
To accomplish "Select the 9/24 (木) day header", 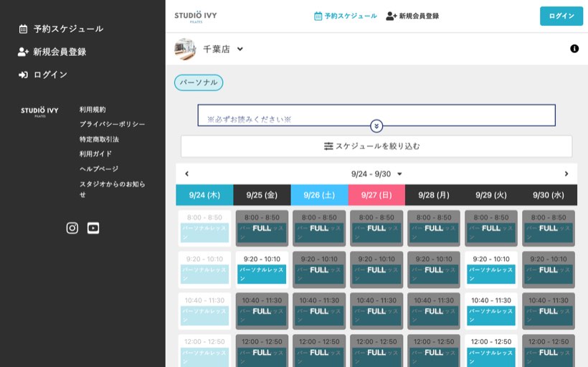I will pyautogui.click(x=204, y=195).
